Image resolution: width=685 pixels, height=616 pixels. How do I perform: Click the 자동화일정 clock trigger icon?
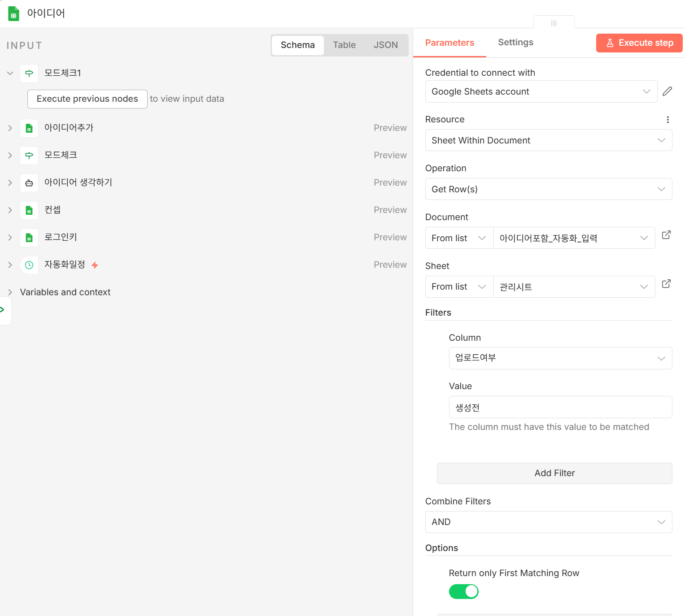[x=29, y=265]
